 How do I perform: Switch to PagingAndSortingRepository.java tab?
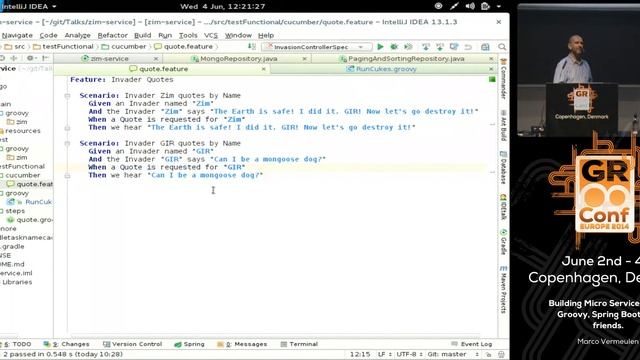pos(406,59)
